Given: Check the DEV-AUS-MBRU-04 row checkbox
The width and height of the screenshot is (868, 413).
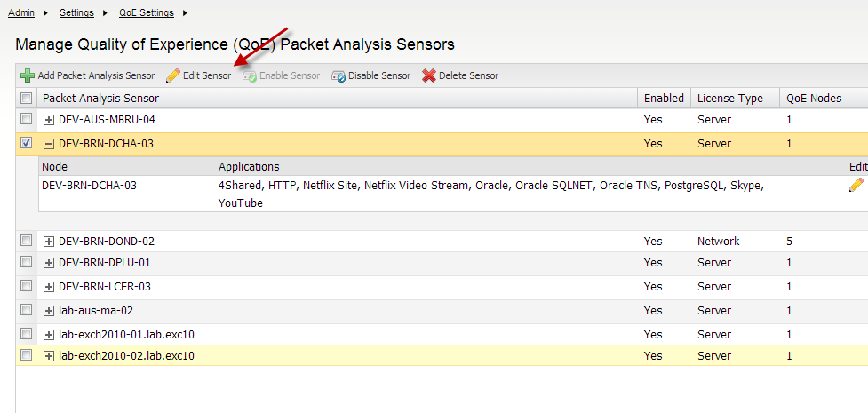Looking at the screenshot, I should point(27,119).
